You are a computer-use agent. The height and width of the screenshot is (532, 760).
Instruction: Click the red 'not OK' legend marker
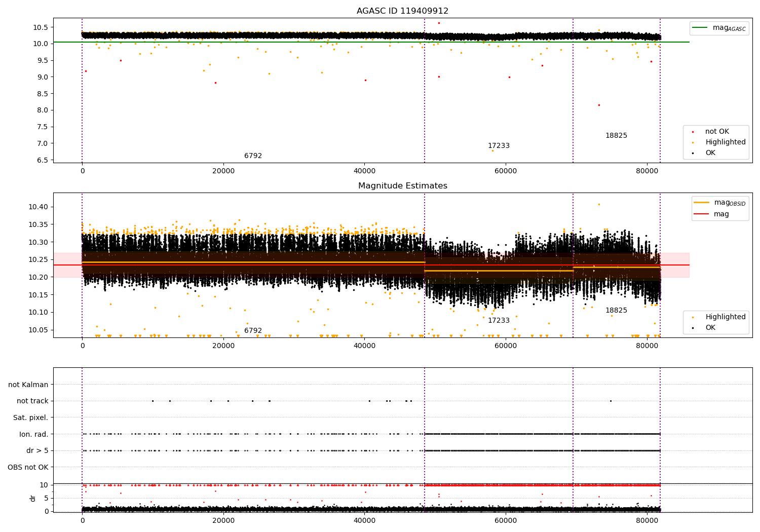pos(693,132)
